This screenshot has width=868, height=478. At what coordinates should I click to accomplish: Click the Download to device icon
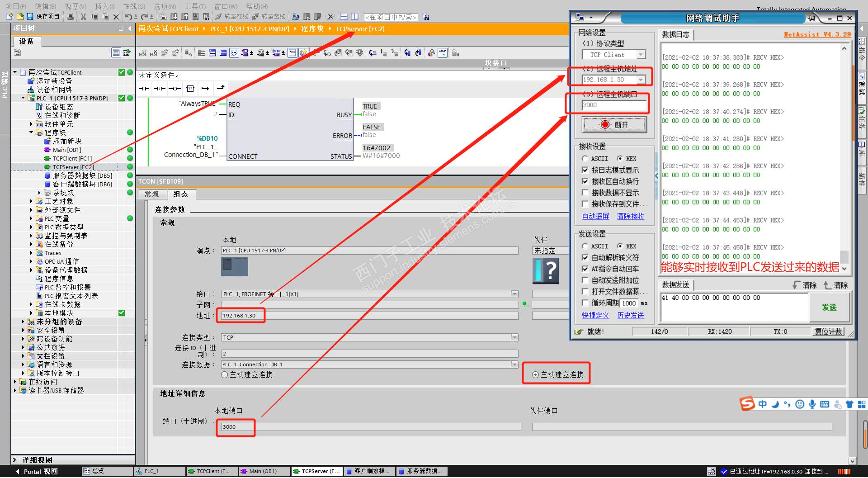(x=174, y=16)
